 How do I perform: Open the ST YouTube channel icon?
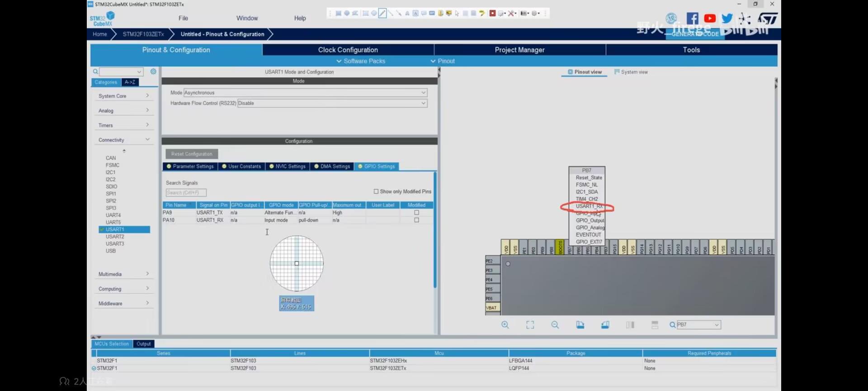[x=710, y=19]
